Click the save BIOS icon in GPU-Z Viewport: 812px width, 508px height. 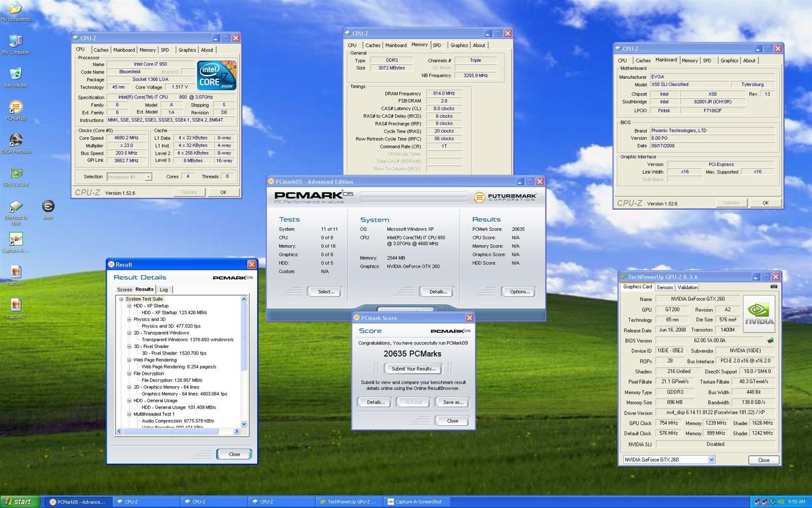point(770,340)
